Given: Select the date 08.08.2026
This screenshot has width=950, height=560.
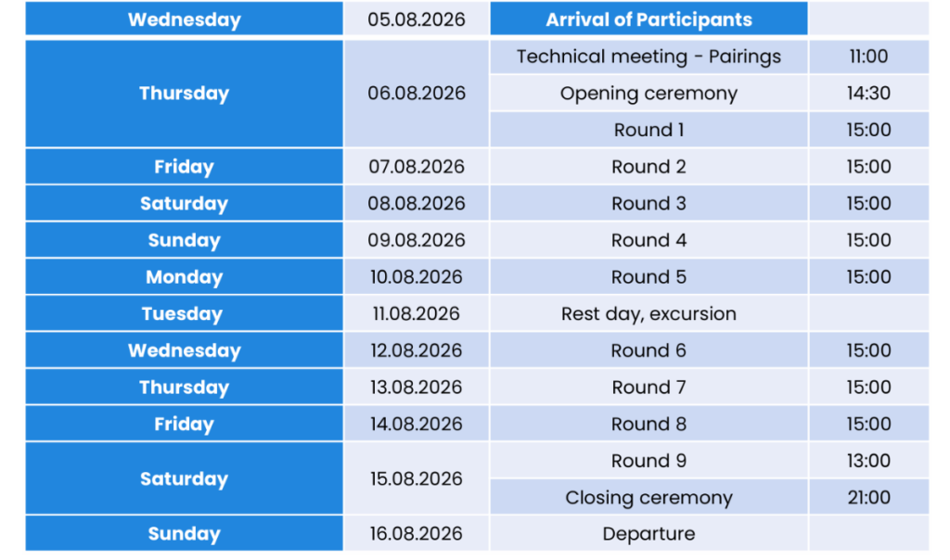Looking at the screenshot, I should 417,203.
